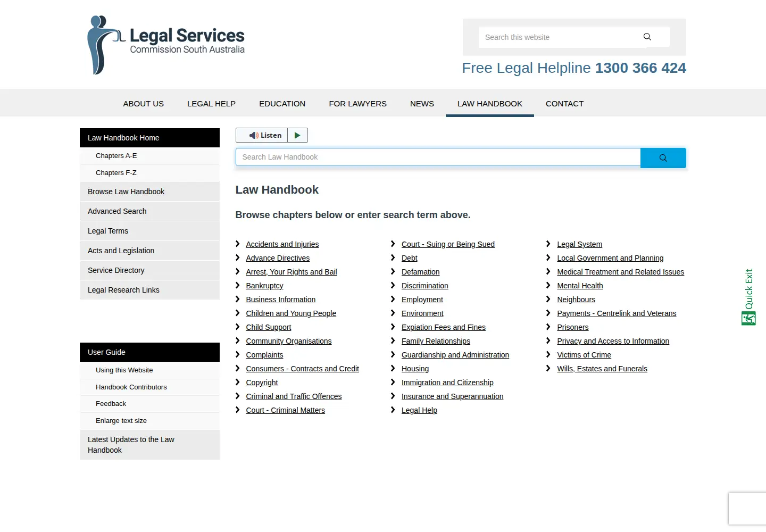This screenshot has height=532, width=766.
Task: Open the Family Relationships chapter
Action: [x=436, y=341]
